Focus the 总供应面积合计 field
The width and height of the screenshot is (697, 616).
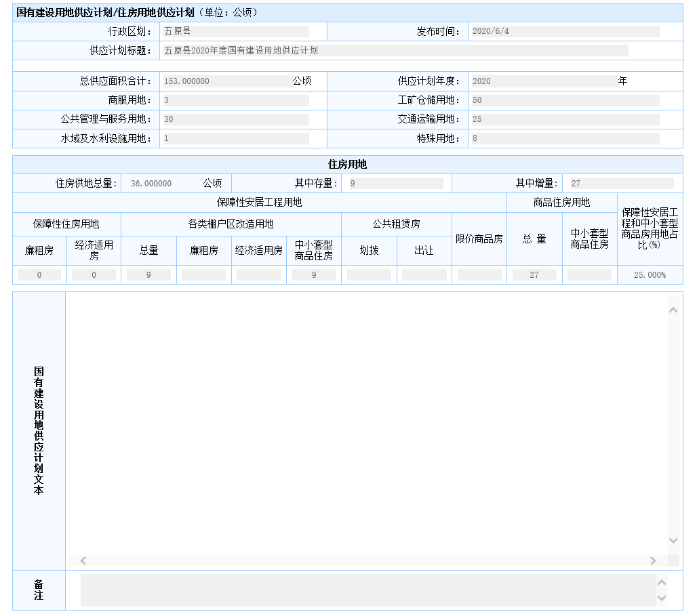226,81
